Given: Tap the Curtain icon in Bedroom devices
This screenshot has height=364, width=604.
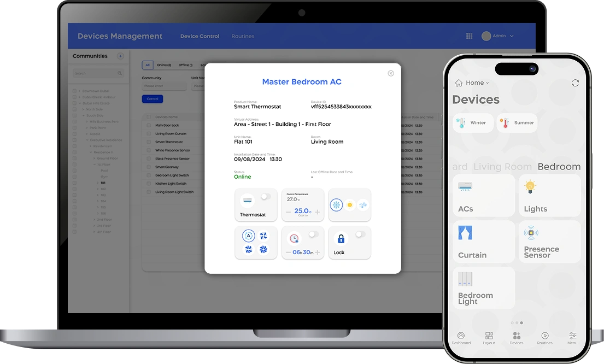Looking at the screenshot, I should coord(465,232).
